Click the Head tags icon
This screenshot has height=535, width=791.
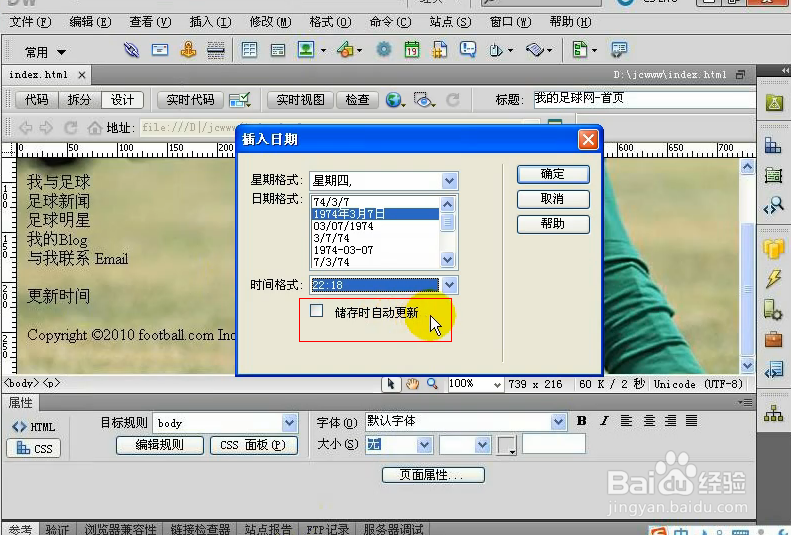tap(496, 50)
